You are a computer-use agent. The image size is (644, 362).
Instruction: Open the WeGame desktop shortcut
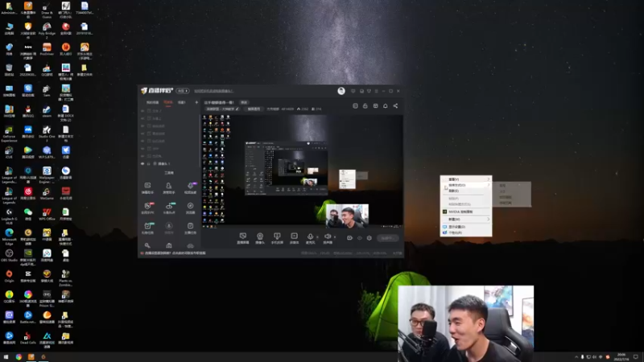47,193
